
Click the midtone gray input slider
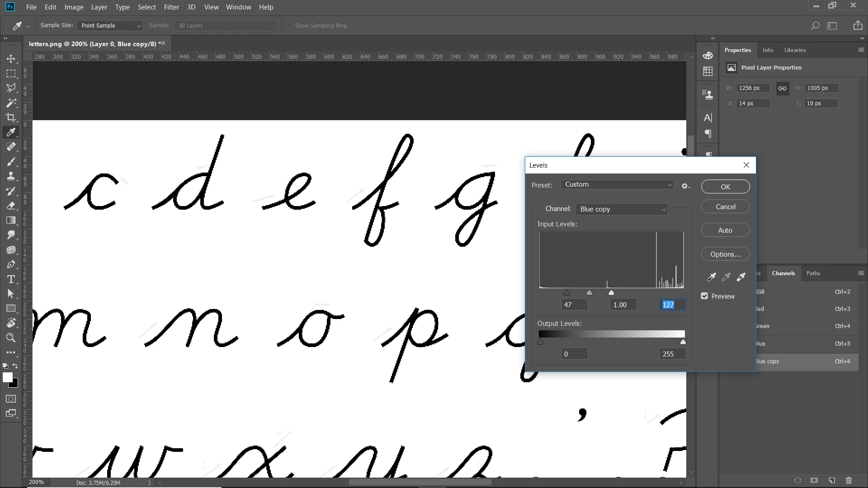[589, 293]
